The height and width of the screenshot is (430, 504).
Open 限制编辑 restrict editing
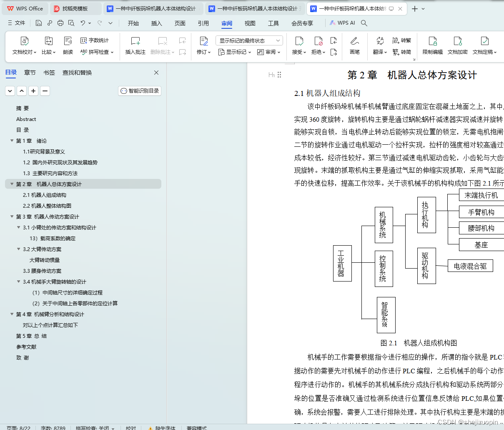pos(433,45)
